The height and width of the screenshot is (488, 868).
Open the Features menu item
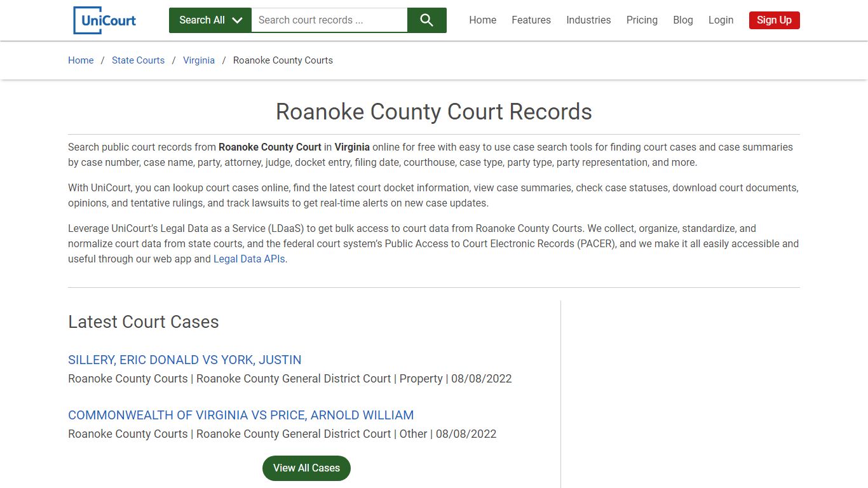tap(531, 20)
